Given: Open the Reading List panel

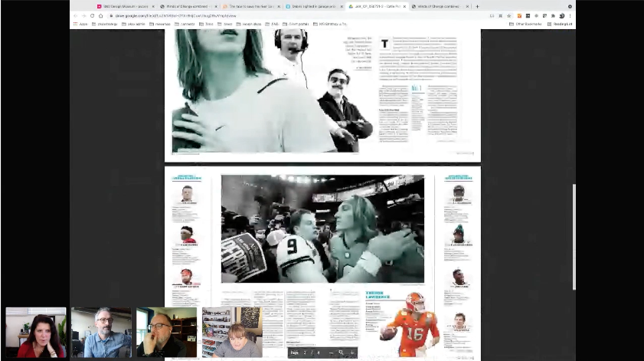Looking at the screenshot, I should coord(560,24).
